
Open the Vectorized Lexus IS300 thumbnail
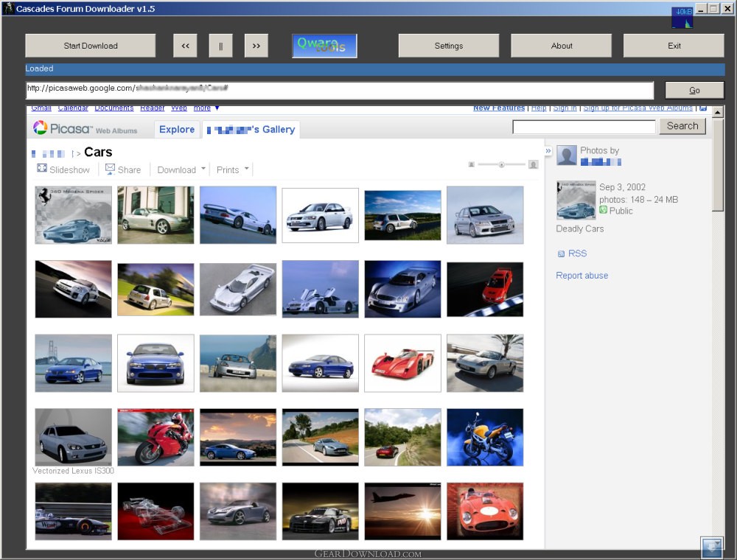point(73,437)
